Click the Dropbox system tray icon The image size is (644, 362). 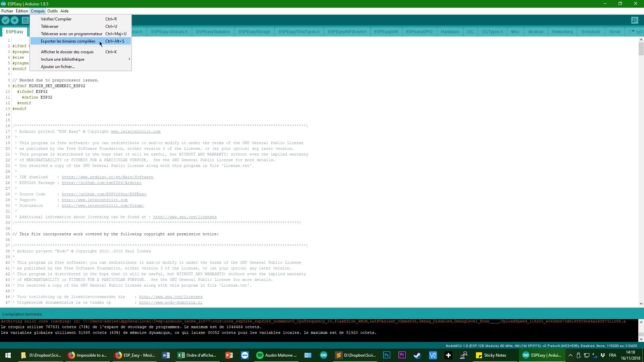click(602, 355)
